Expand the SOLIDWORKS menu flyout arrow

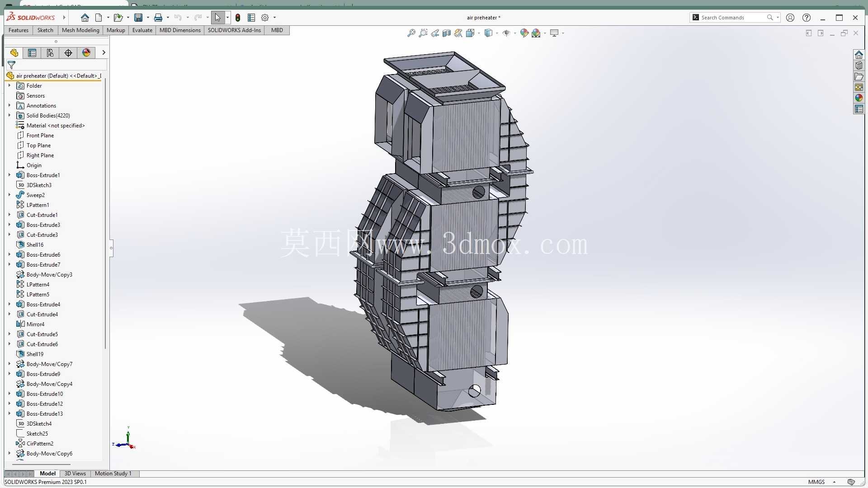[64, 18]
